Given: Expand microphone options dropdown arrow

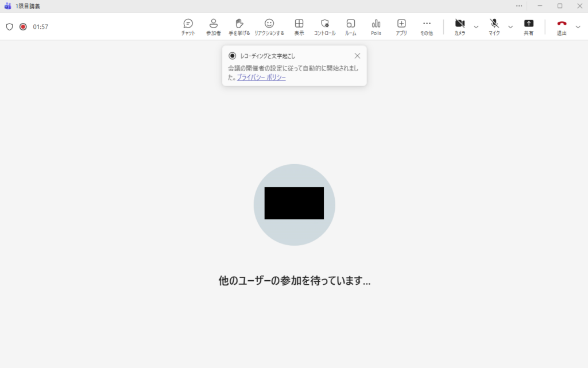Looking at the screenshot, I should pyautogui.click(x=510, y=27).
